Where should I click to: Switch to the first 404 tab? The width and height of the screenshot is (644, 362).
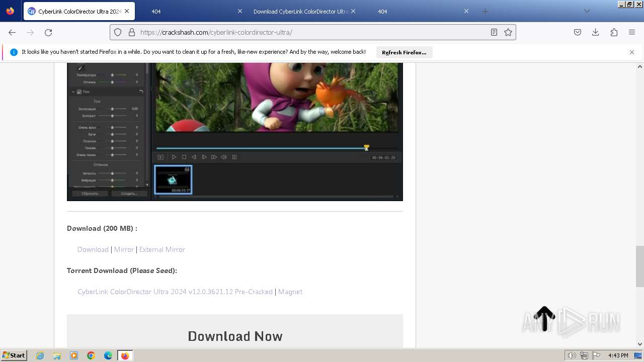click(x=192, y=11)
